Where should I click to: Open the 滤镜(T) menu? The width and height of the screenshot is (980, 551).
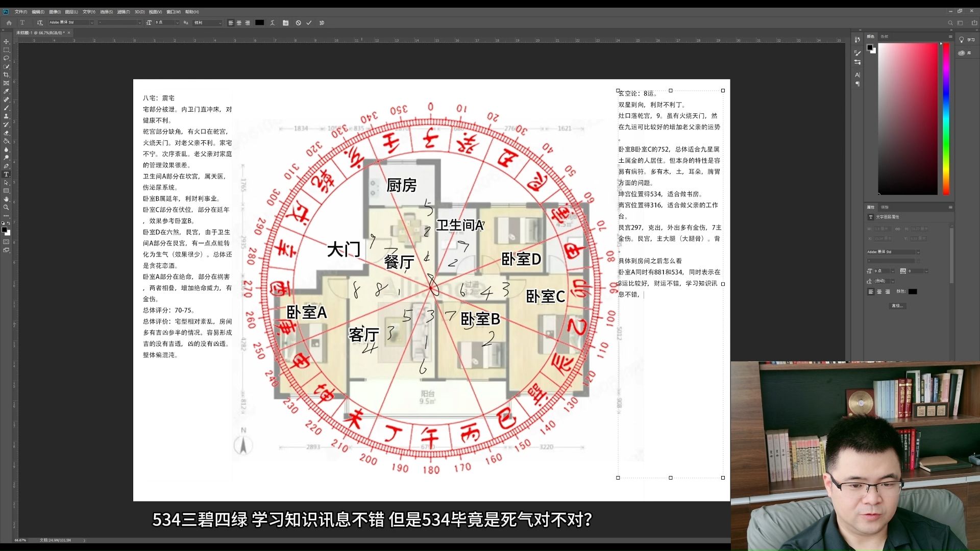[124, 12]
